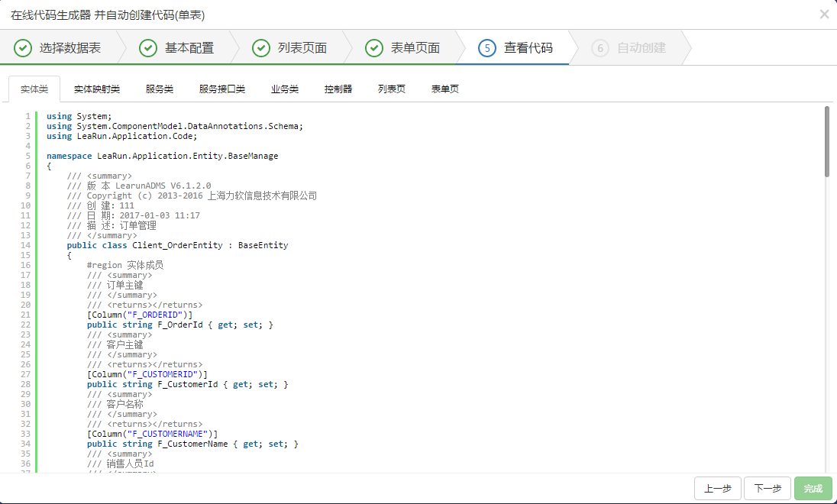This screenshot has width=837, height=504.
Task: Click the 列表页面 step check icon
Action: point(261,48)
